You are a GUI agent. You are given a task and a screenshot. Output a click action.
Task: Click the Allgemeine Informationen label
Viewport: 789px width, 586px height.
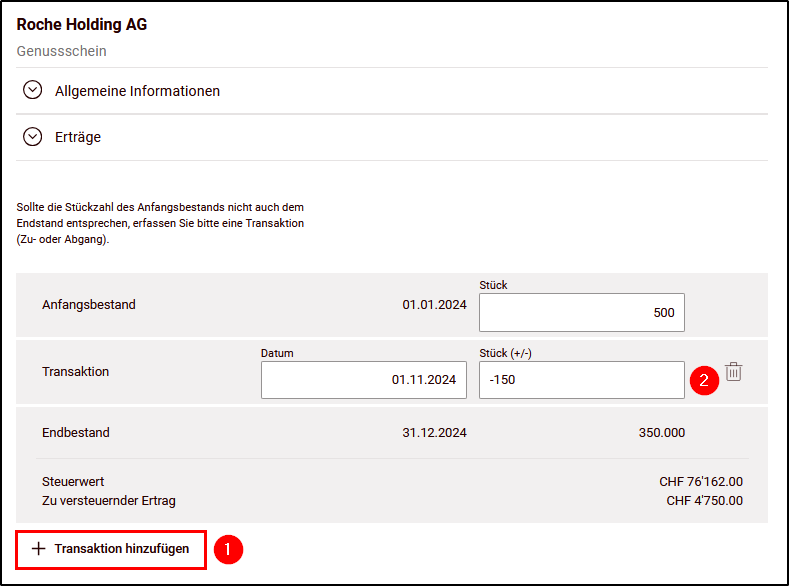click(x=137, y=91)
